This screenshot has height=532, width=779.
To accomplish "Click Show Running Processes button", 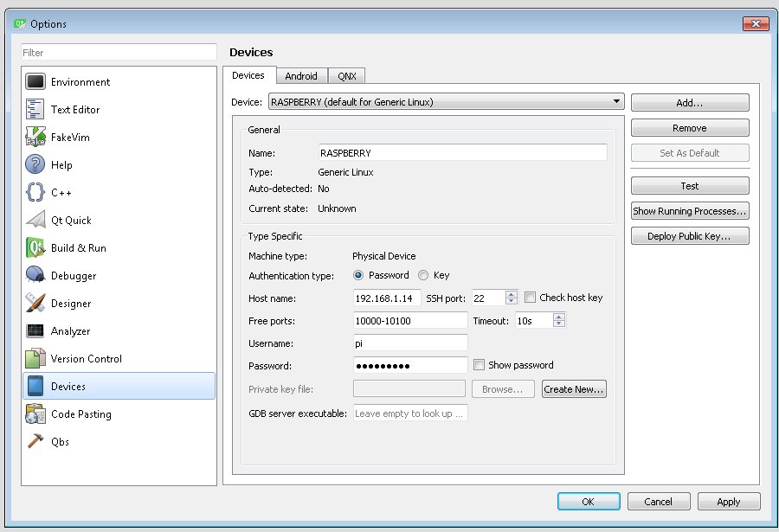I will [x=690, y=211].
